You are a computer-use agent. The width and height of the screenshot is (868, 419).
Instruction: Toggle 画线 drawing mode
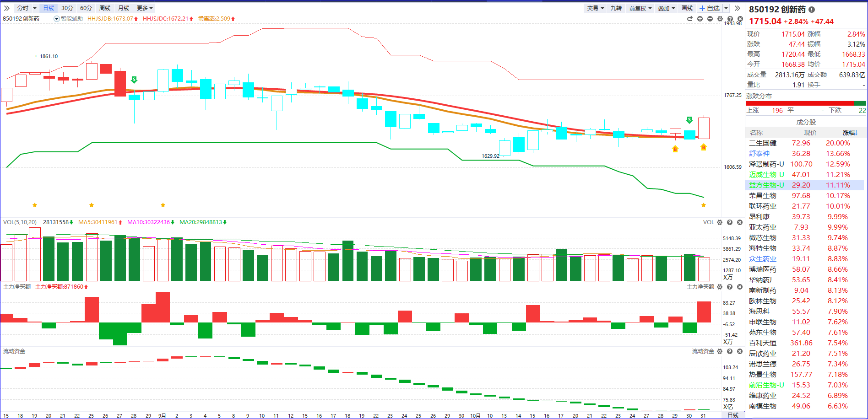[x=687, y=8]
